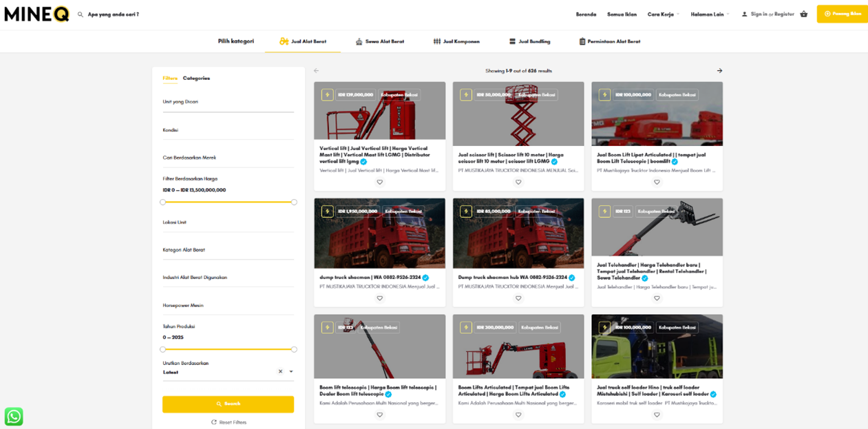Go to next results page arrow
This screenshot has width=868, height=429.
click(719, 70)
